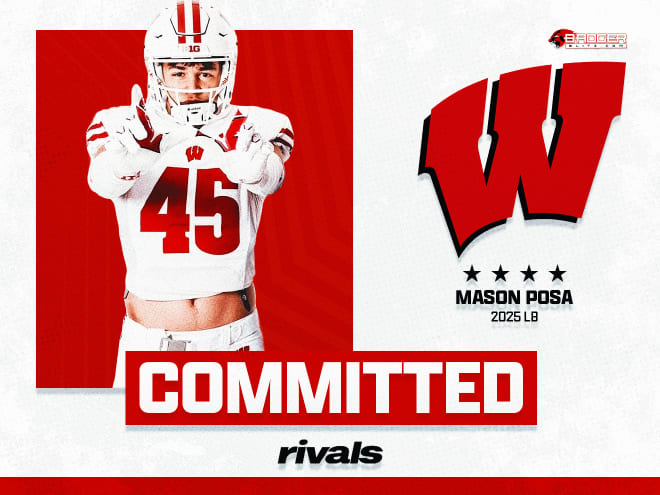Click the fourth black star
The width and height of the screenshot is (660, 495).
[558, 274]
